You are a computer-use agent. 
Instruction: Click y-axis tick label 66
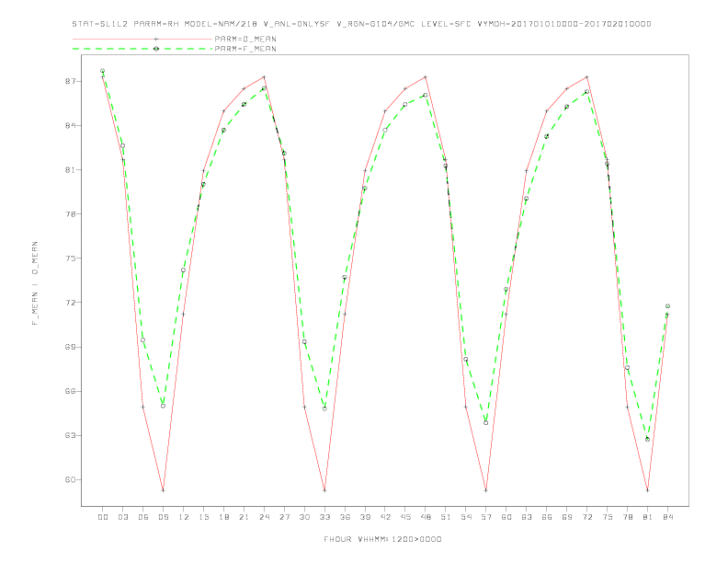tap(70, 391)
